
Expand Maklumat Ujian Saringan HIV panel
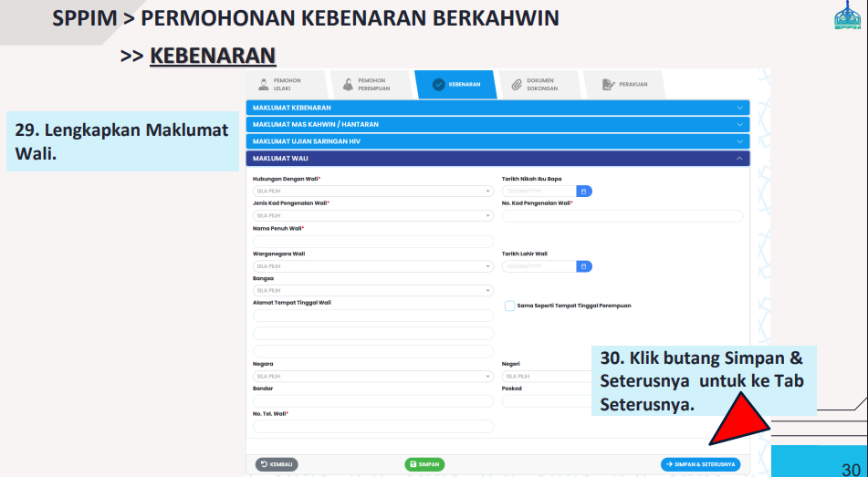tap(497, 141)
